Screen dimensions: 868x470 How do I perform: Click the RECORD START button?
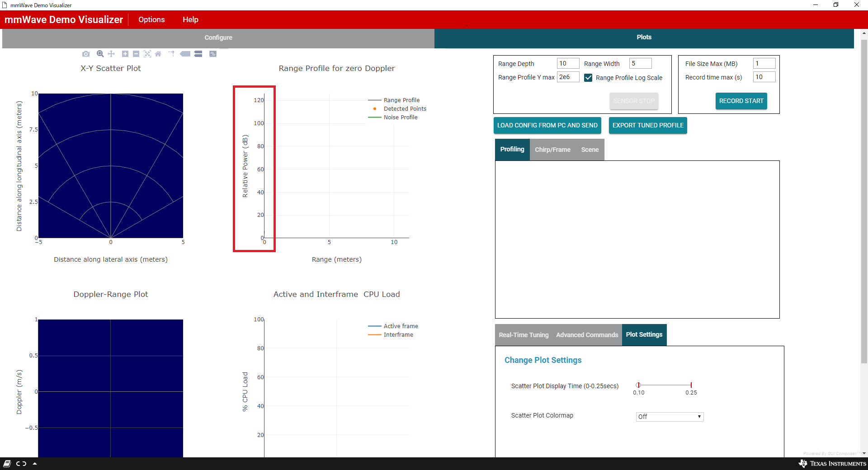pyautogui.click(x=741, y=101)
